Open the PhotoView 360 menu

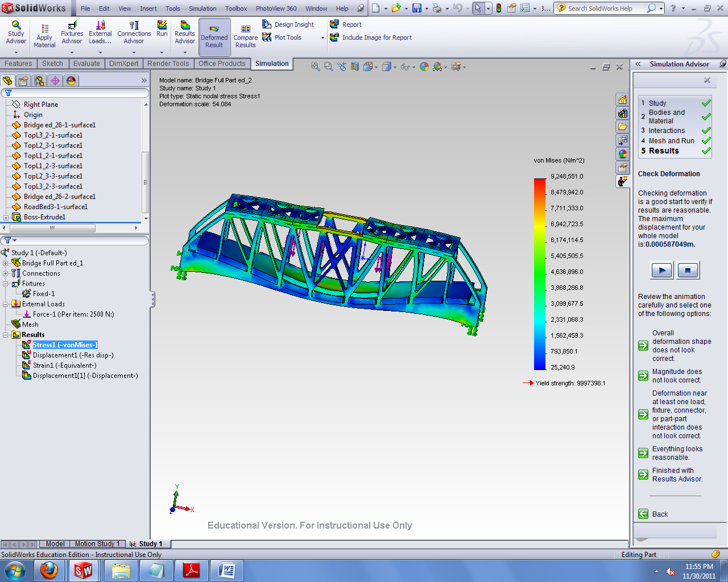click(276, 9)
